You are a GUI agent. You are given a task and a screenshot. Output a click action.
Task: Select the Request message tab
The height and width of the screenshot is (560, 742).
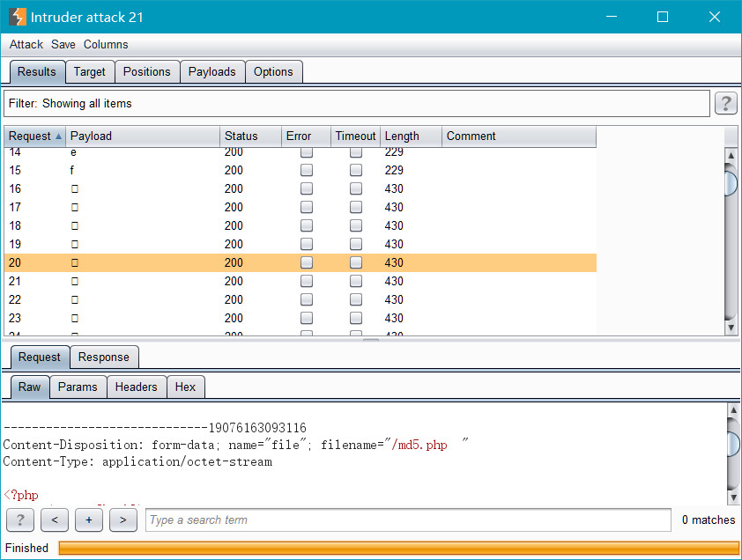point(40,357)
